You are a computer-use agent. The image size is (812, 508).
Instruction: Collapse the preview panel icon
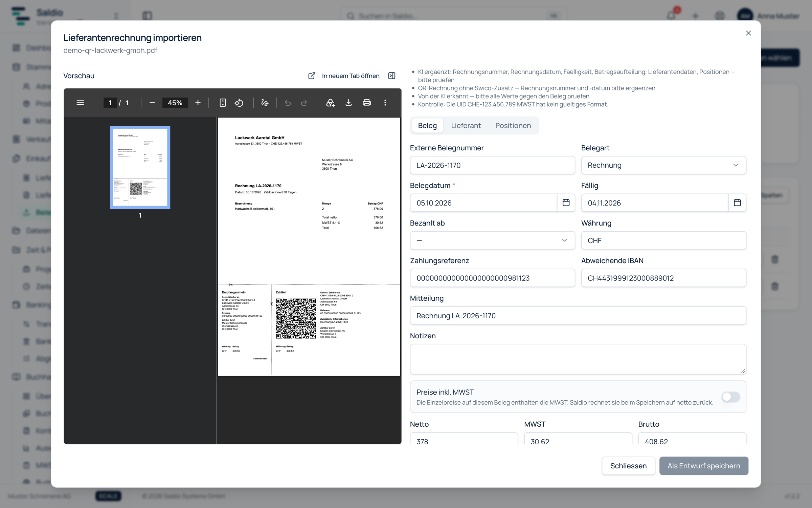pyautogui.click(x=392, y=76)
